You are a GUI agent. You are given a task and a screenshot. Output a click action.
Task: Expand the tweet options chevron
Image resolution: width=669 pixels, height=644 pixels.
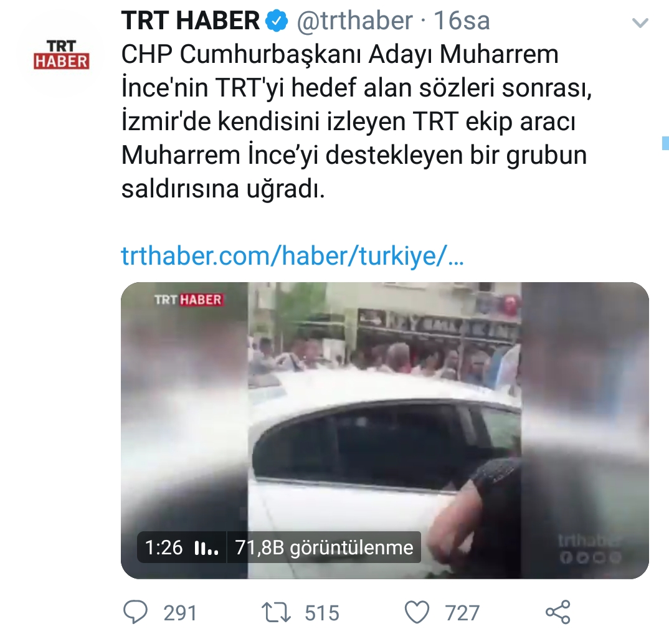click(x=640, y=22)
